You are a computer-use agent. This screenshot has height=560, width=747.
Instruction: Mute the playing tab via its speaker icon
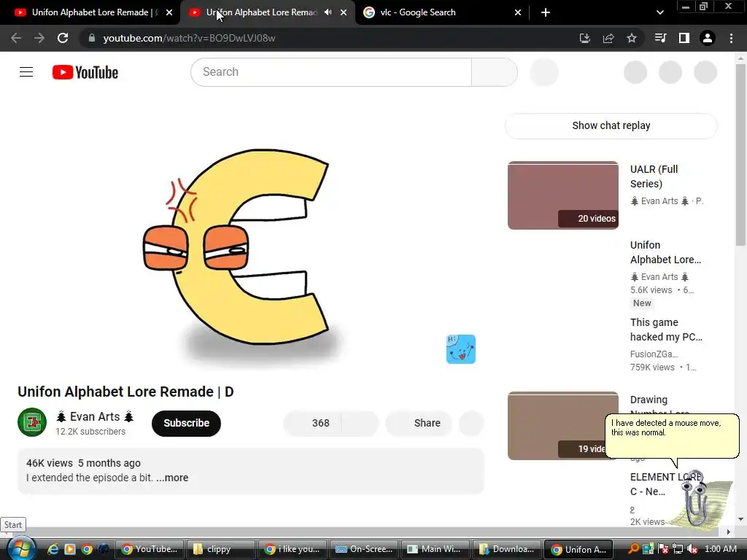328,12
